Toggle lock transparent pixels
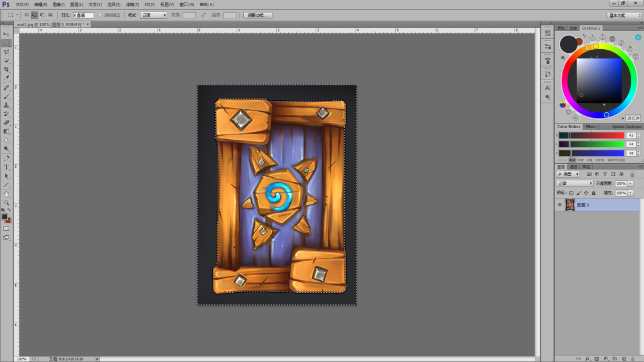 tap(571, 193)
